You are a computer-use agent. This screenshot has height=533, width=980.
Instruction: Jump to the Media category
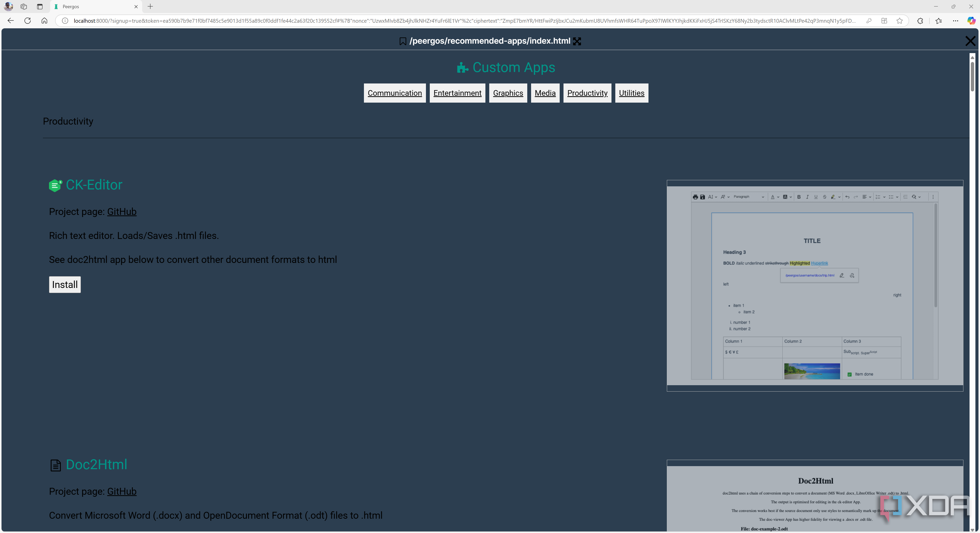(545, 93)
